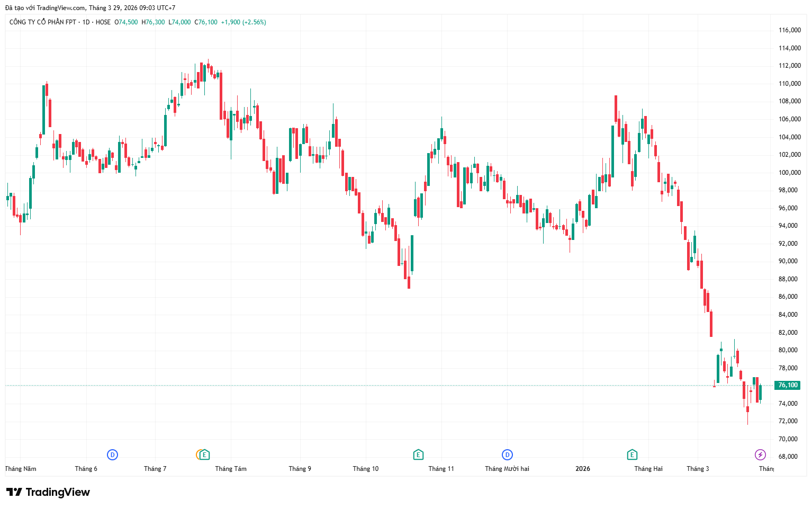
Task: Open the dividend marker above Tháng Mười hai
Action: click(507, 454)
